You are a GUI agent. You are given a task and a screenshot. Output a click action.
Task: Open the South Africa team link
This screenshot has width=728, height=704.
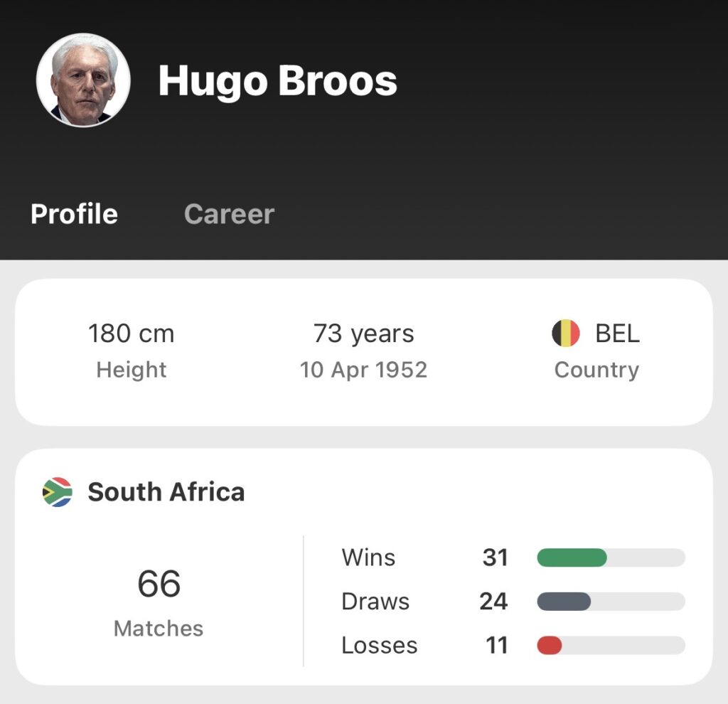tap(166, 492)
